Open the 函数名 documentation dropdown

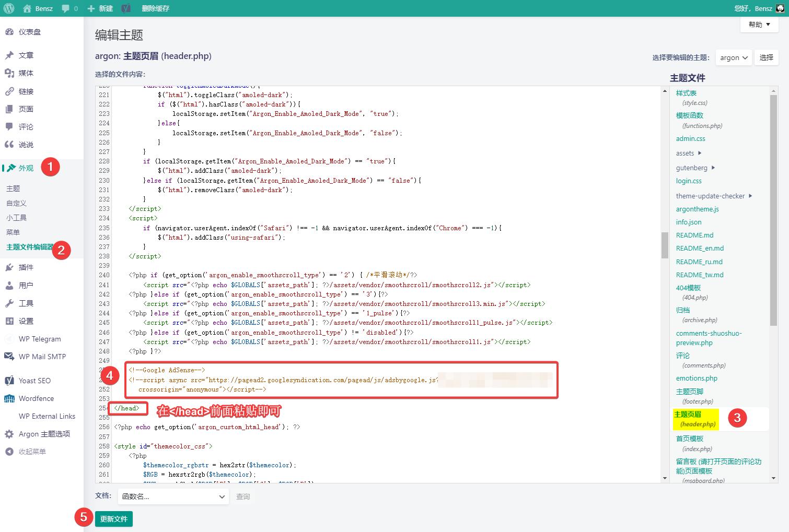coord(173,496)
